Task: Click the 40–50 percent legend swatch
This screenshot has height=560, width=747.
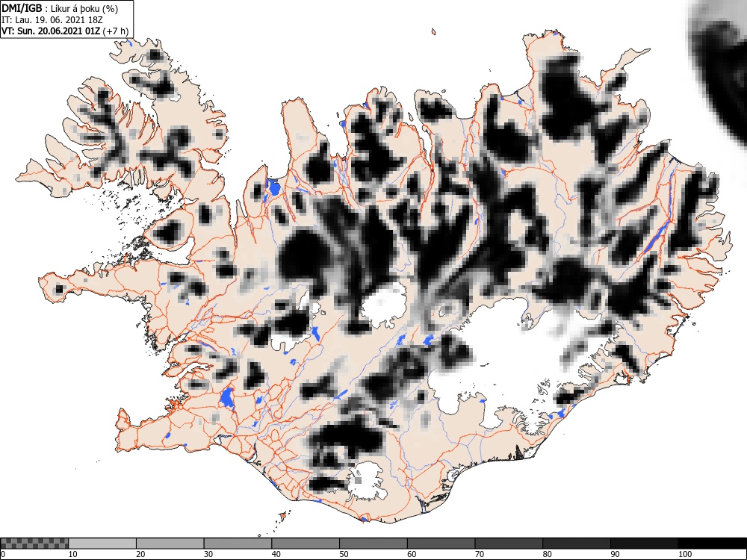Action: pyautogui.click(x=306, y=544)
